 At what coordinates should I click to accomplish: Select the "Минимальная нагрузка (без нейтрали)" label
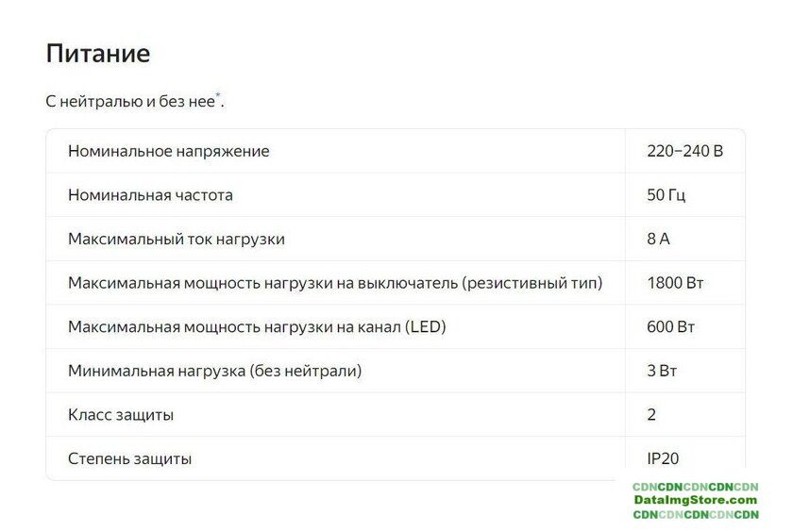coord(214,371)
